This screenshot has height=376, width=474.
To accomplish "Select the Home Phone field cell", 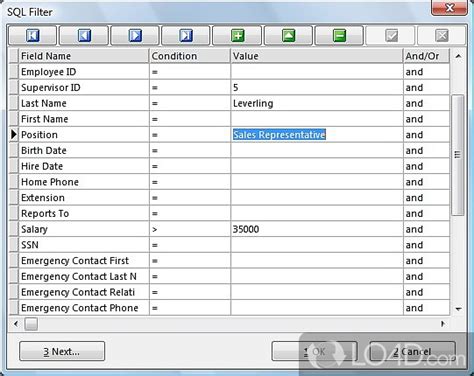I will coord(84,182).
